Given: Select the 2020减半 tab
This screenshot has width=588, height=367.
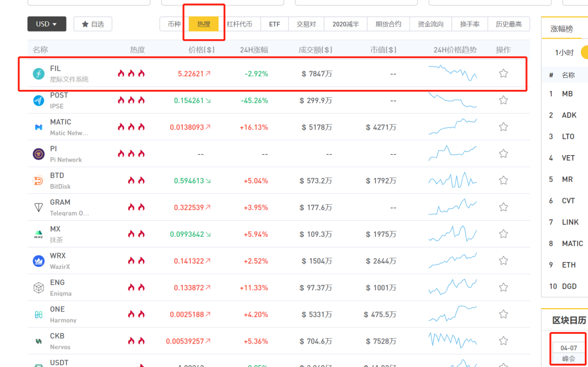Looking at the screenshot, I should pos(346,25).
